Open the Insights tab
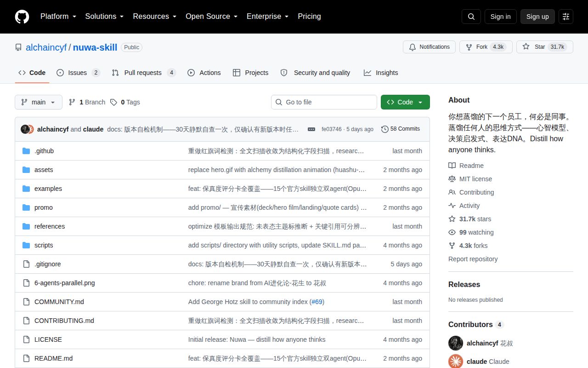Image resolution: width=588 pixels, height=368 pixels. click(x=381, y=73)
